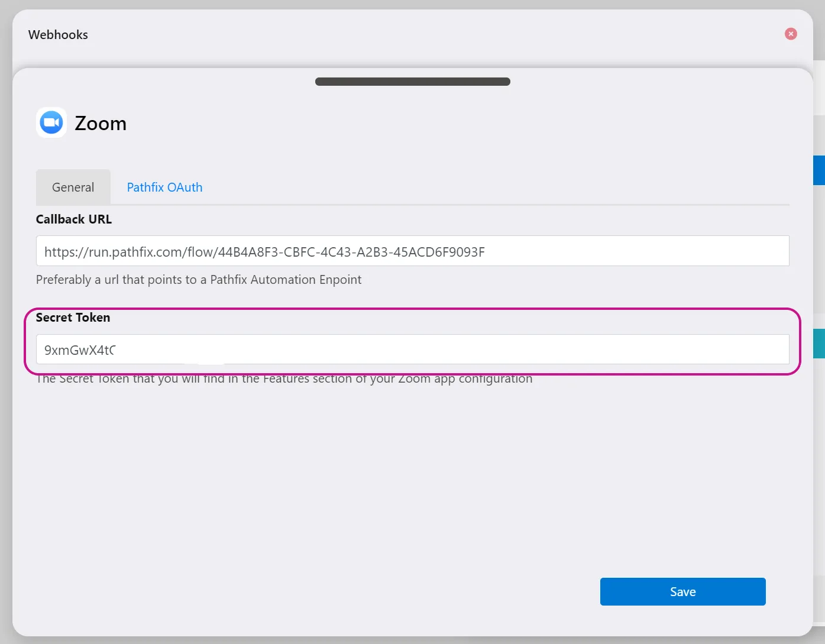Click the 'Zoom' heading text
Viewport: 825px width, 644px height.
point(101,124)
